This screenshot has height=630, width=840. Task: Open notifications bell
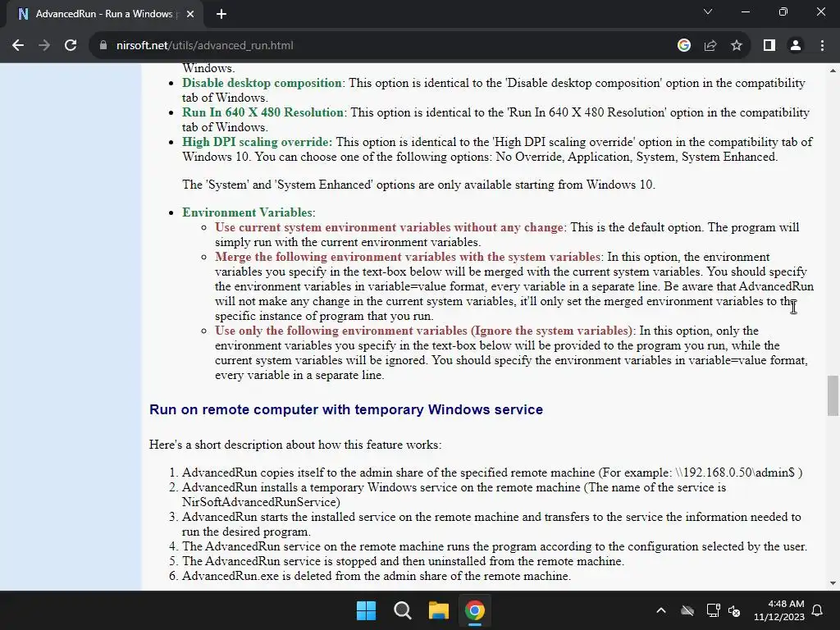coord(818,610)
